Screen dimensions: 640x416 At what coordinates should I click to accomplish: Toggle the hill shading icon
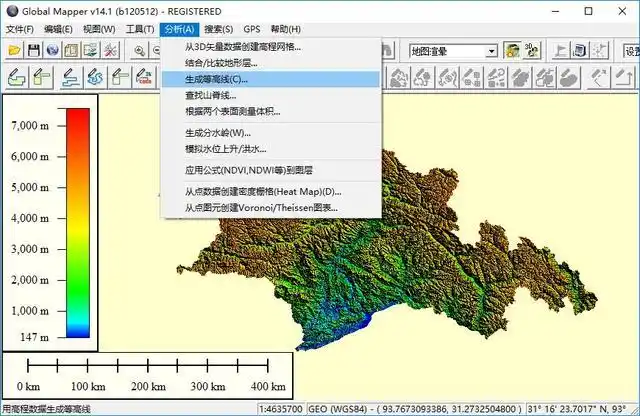point(512,50)
